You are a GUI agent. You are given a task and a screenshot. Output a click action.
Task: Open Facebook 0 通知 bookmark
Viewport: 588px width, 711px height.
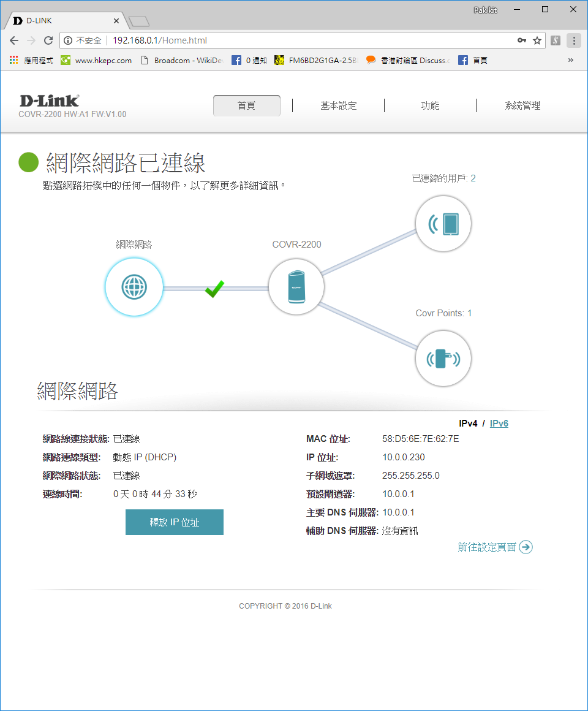pos(249,60)
